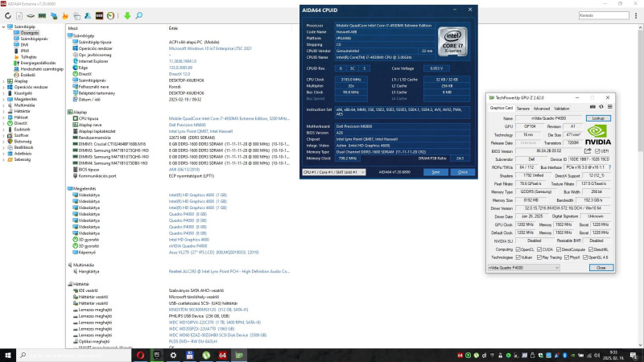Click the Windows taskbar search box
The image size is (644, 362).
[74, 355]
